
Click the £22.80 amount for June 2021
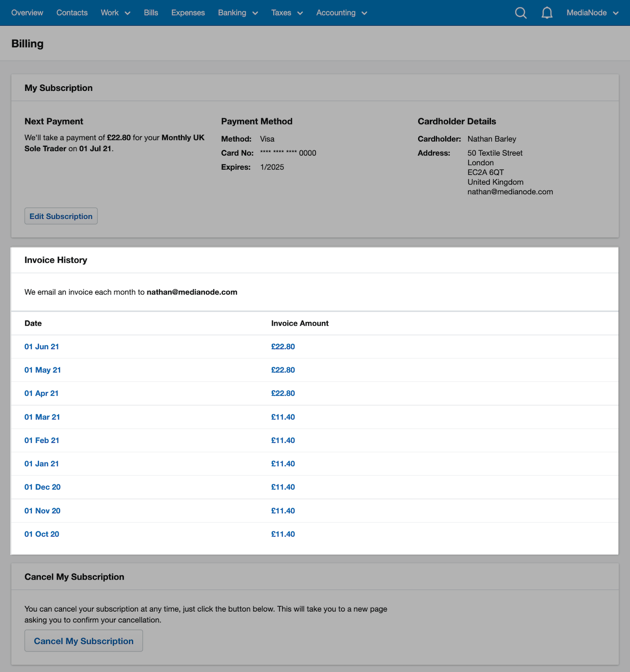click(x=283, y=346)
